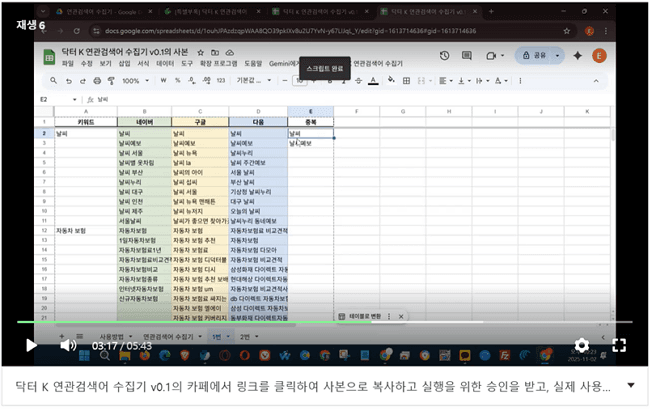This screenshot has height=411, width=652.
Task: Open the video settings gear
Action: 581,345
